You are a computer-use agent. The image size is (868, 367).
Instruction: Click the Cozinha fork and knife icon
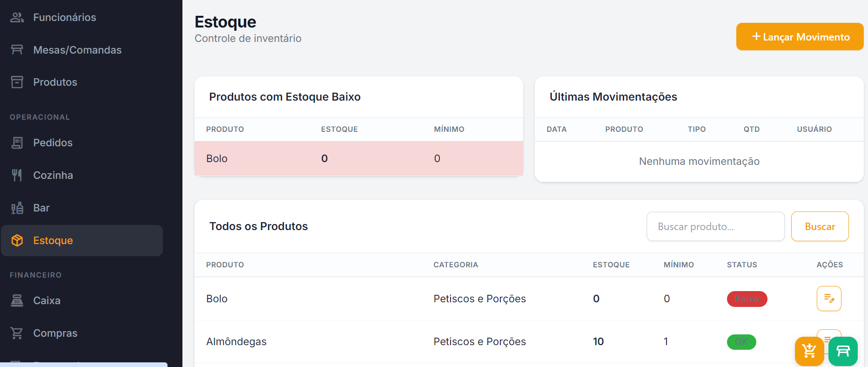coord(17,175)
